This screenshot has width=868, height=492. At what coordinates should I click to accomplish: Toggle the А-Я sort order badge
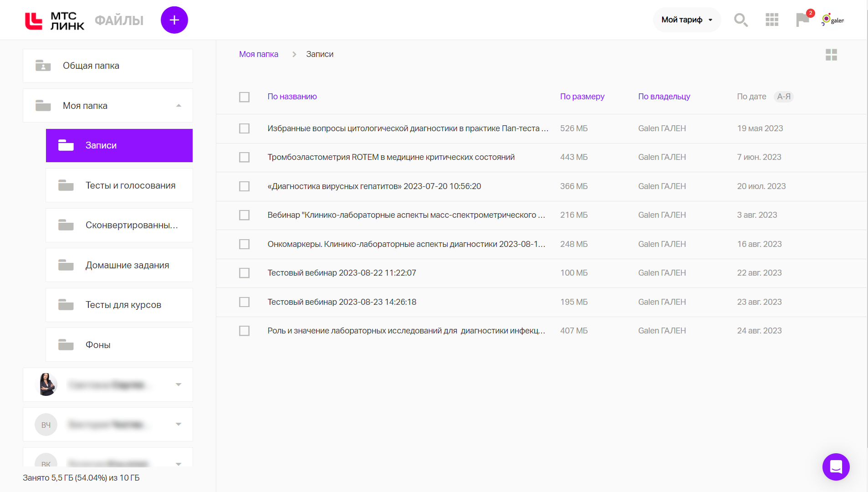tap(784, 97)
